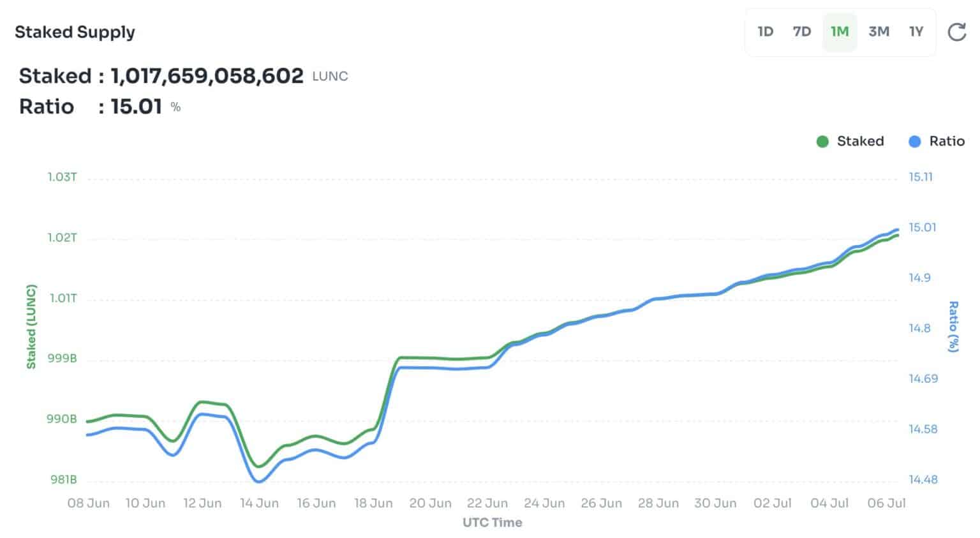Switch to the 3M view

coord(878,31)
